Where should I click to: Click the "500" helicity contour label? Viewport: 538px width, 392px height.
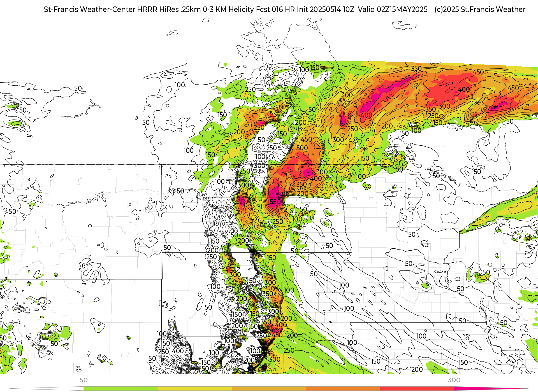click(302, 148)
